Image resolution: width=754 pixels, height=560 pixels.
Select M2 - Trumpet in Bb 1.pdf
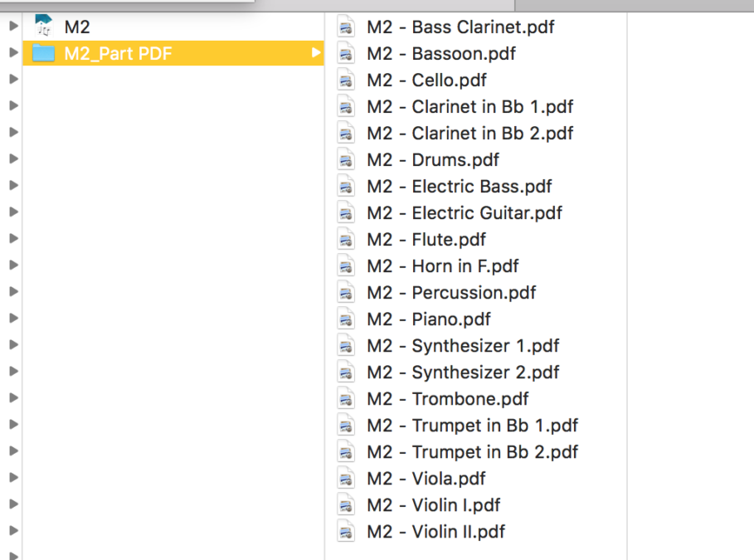[472, 426]
